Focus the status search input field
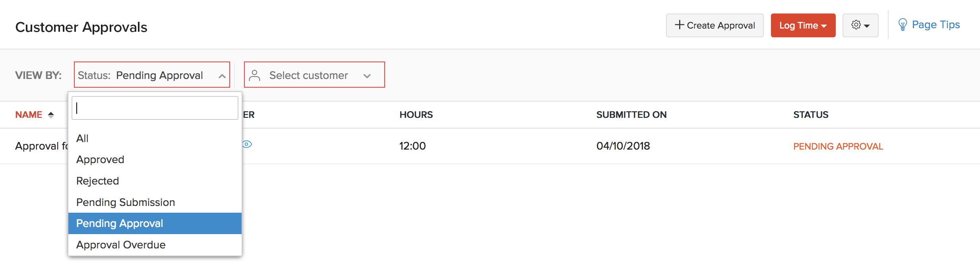 pyautogui.click(x=155, y=108)
